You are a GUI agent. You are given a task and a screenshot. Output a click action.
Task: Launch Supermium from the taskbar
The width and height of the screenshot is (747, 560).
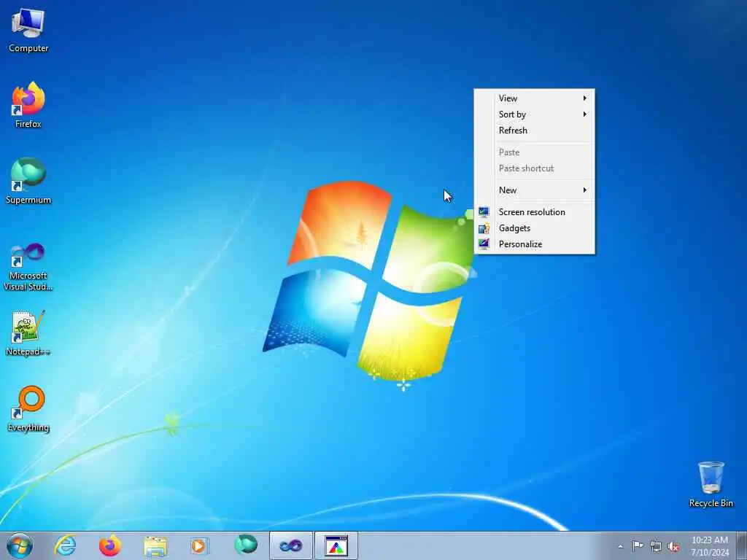point(246,545)
